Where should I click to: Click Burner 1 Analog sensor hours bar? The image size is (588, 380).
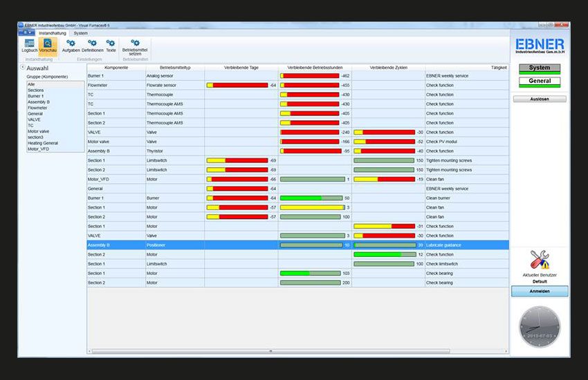[x=310, y=76]
